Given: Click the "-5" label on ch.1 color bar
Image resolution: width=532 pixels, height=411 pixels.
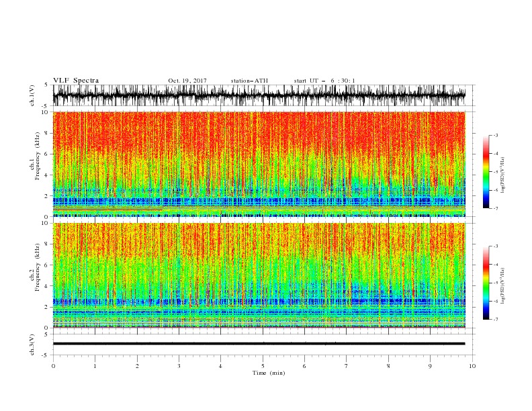Looking at the screenshot, I should (495, 172).
